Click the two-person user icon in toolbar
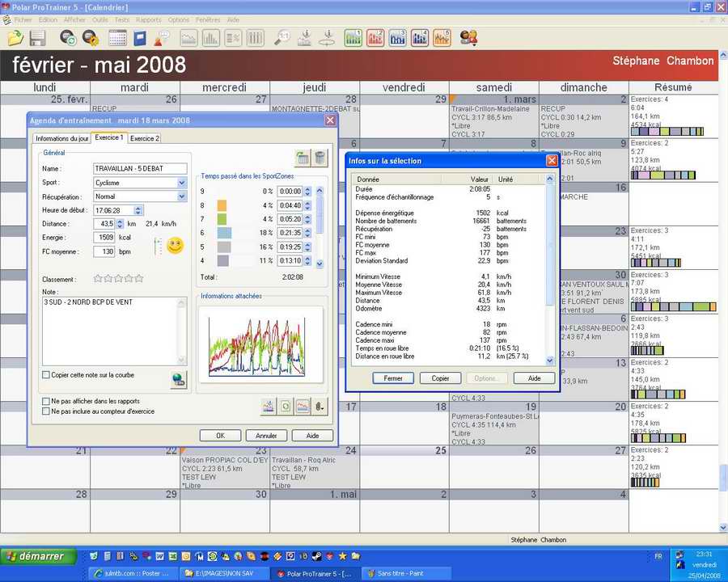The image size is (728, 582). [468, 38]
